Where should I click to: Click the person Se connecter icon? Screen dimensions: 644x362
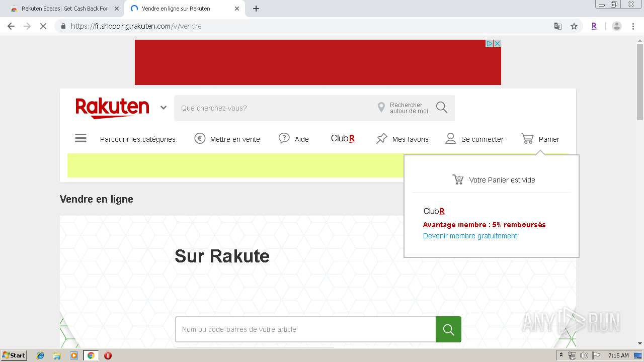pos(451,138)
